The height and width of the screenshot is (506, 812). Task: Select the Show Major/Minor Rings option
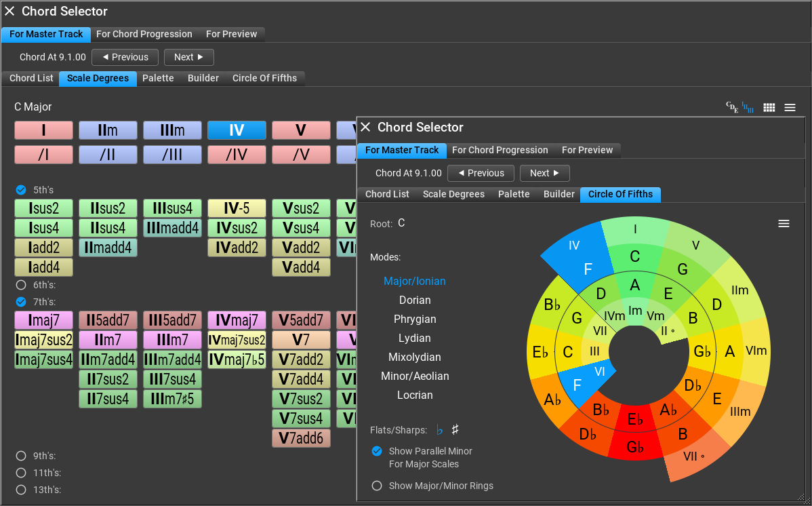(x=377, y=485)
